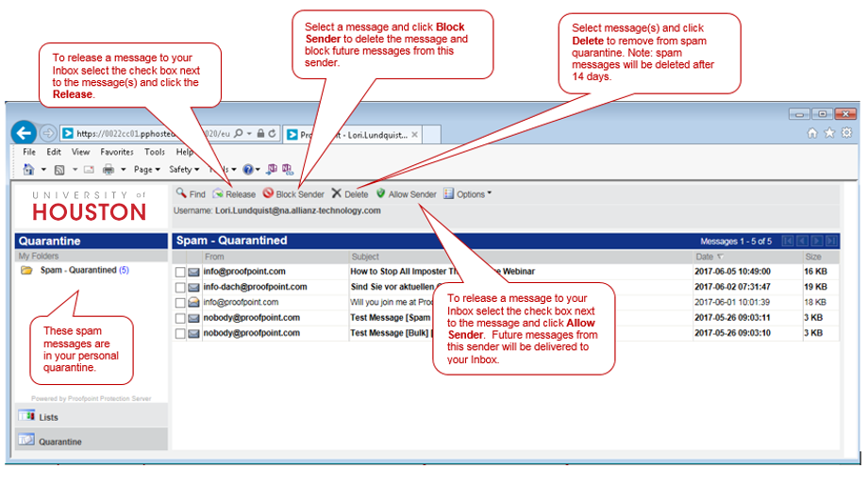Open the Edit menu
The image size is (868, 485).
tap(54, 152)
